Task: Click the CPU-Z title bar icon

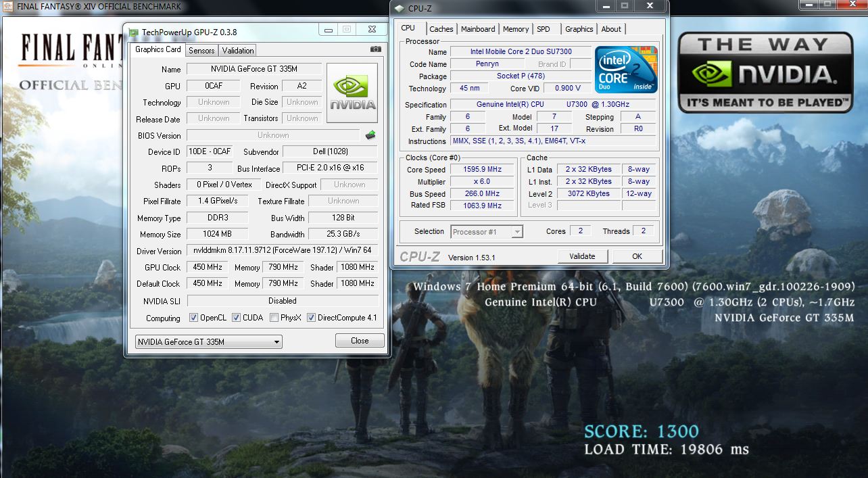Action: pyautogui.click(x=399, y=8)
